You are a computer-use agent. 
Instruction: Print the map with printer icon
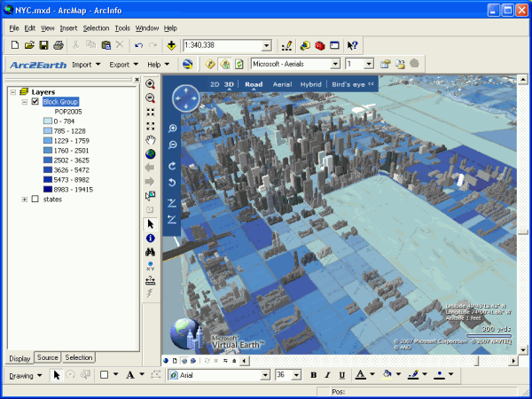point(59,45)
